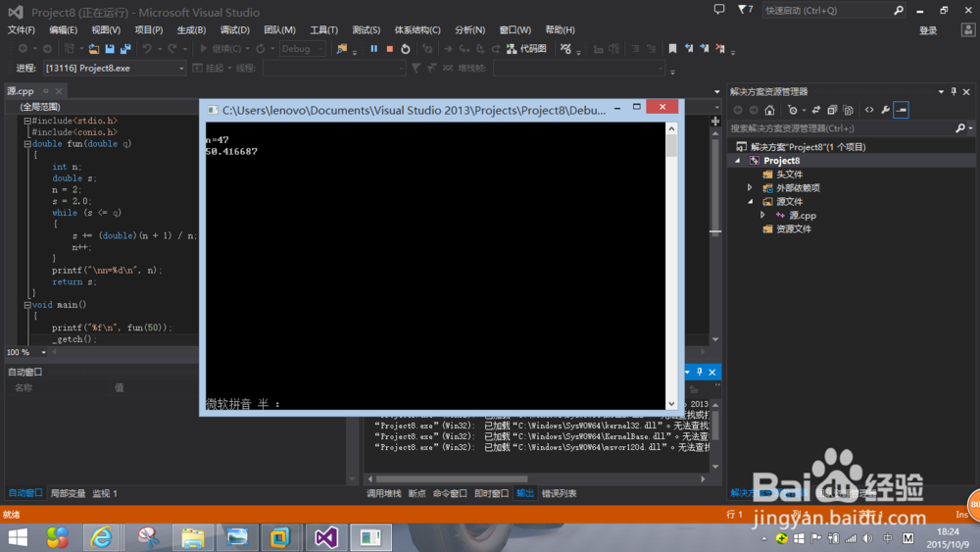Click the output panel horizontal scrollbar
Image resolution: width=980 pixels, height=552 pixels.
point(451,478)
